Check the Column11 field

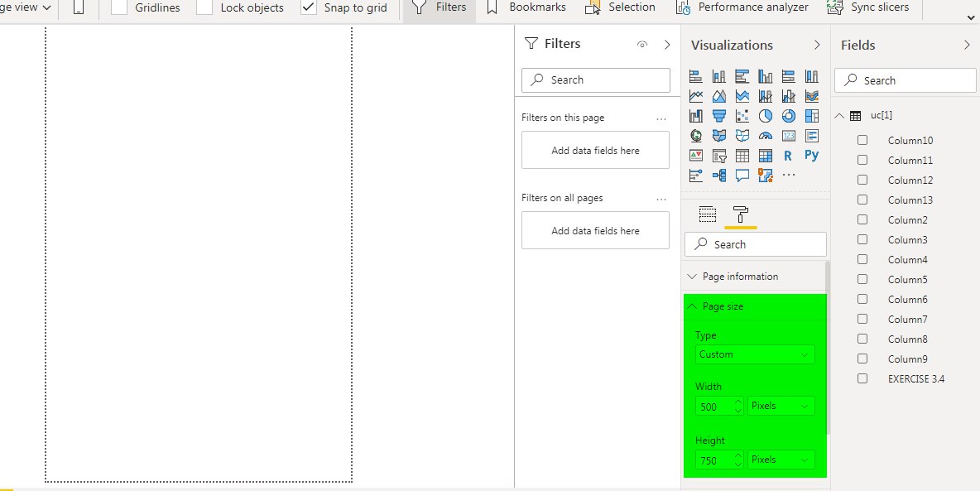pyautogui.click(x=862, y=160)
